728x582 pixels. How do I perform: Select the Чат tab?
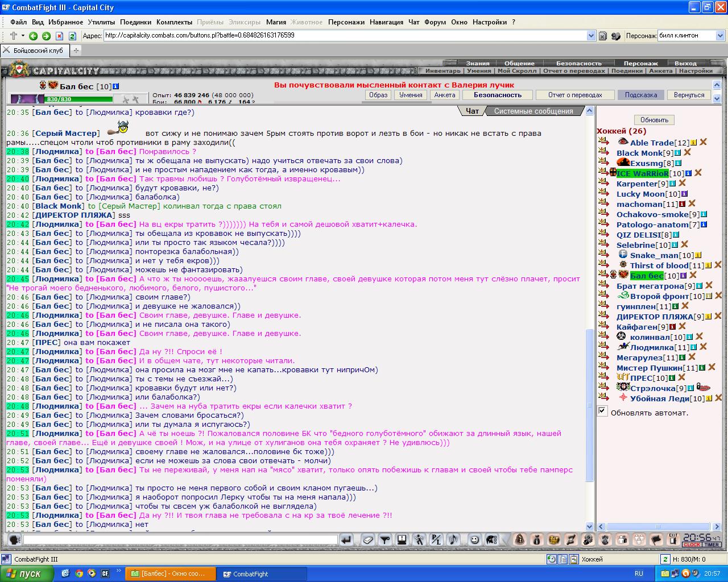point(472,111)
